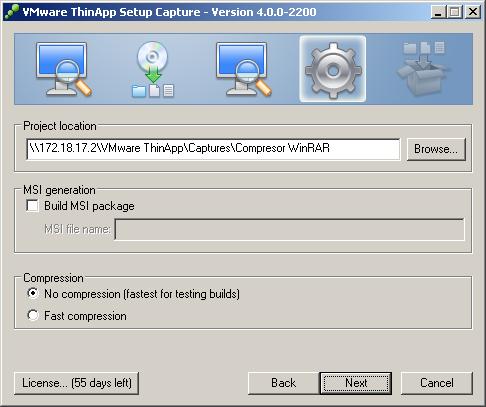486x407 pixels.
Task: Click the postscan monitor magnifier icon
Action: (x=244, y=69)
